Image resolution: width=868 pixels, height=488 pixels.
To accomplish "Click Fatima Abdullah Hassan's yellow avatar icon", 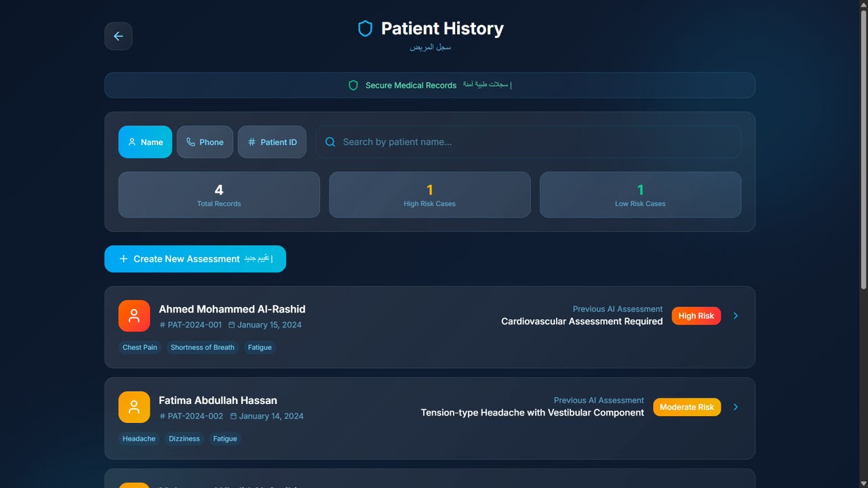I will pos(134,407).
